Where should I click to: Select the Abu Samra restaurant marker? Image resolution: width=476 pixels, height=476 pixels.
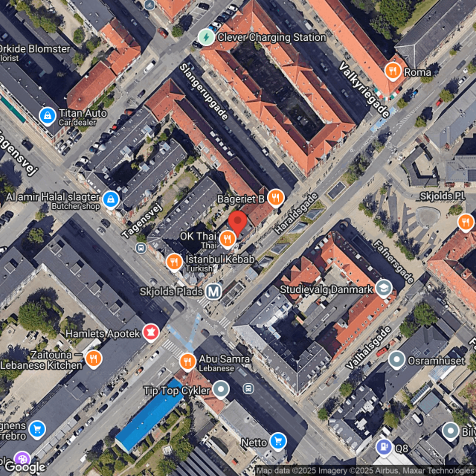pyautogui.click(x=187, y=362)
